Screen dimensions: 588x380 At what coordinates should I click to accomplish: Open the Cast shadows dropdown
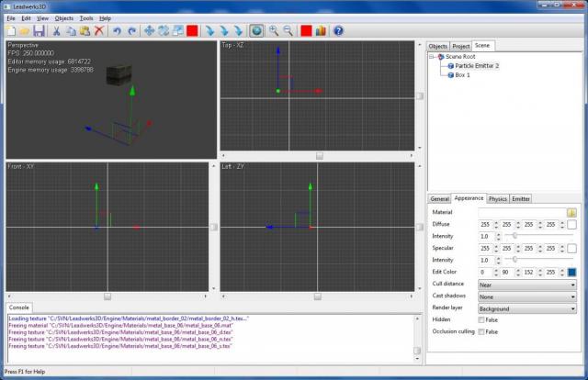[x=526, y=296]
